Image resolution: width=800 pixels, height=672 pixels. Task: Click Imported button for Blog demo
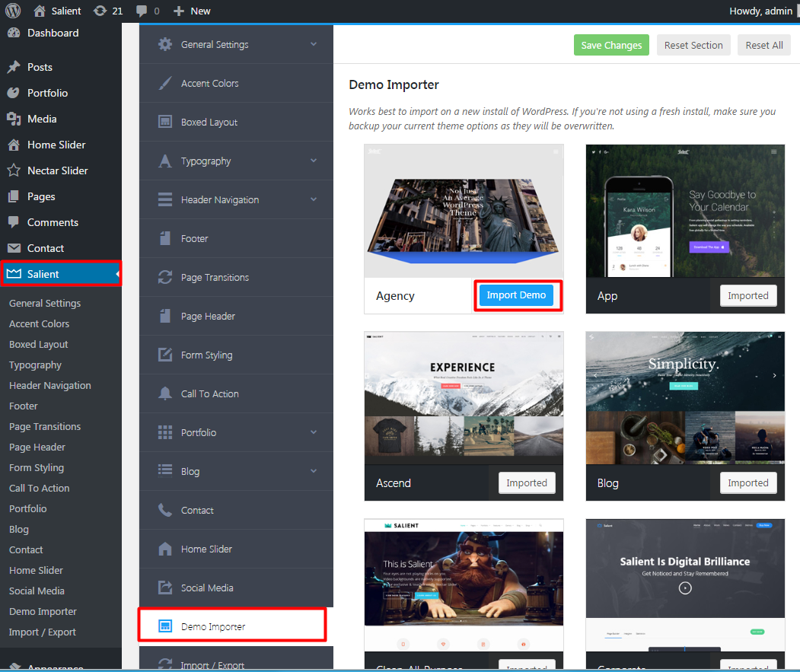coord(748,483)
